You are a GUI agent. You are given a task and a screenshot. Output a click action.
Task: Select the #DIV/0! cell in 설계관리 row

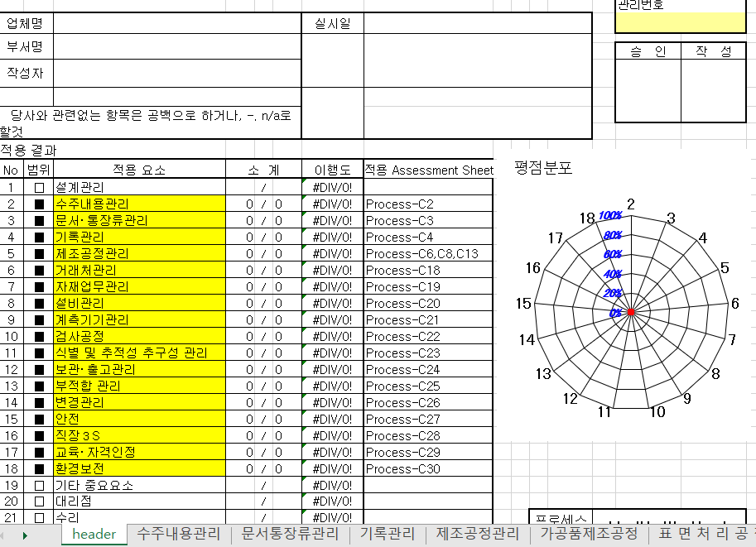click(x=332, y=187)
